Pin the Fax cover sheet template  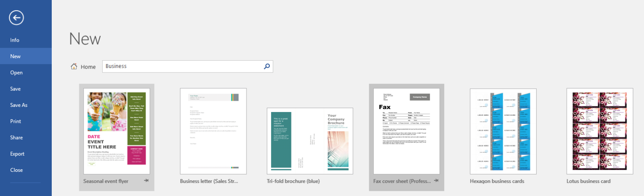pos(436,181)
